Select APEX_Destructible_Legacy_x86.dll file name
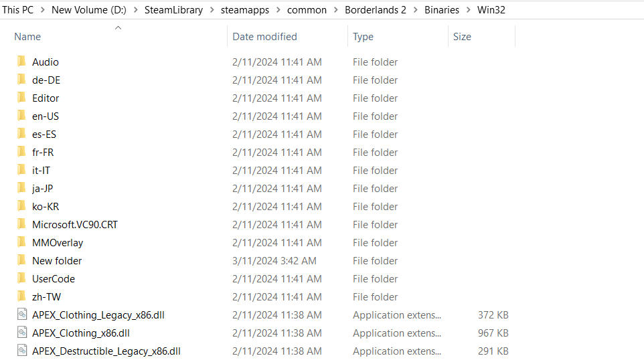This screenshot has height=360, width=644. 106,351
